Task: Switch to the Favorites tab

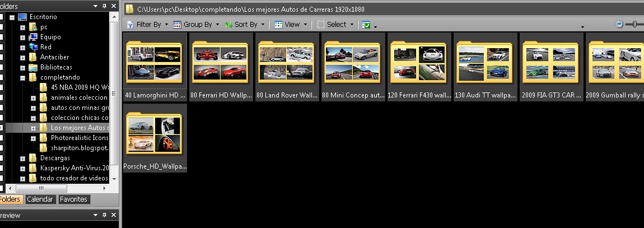Action: click(x=73, y=199)
